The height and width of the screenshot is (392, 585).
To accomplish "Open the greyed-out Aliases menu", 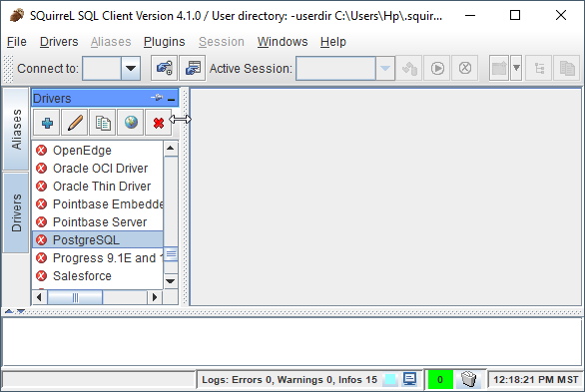I will pyautogui.click(x=111, y=42).
